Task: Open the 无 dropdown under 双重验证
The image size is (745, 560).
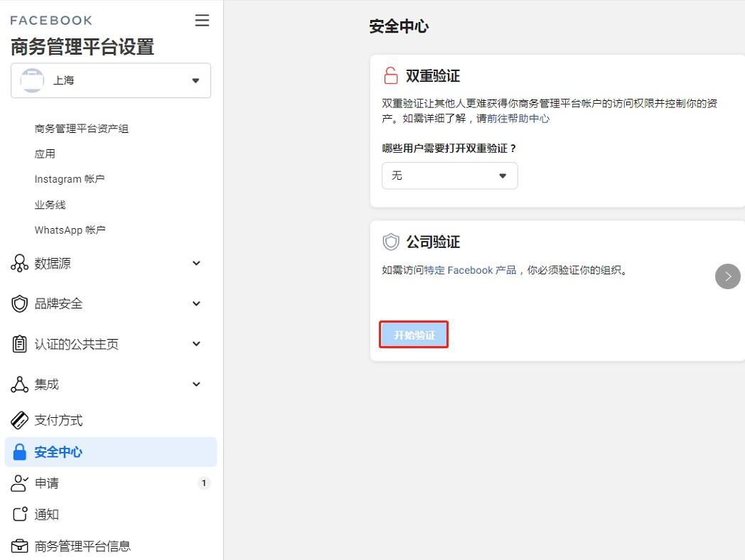Action: click(449, 176)
